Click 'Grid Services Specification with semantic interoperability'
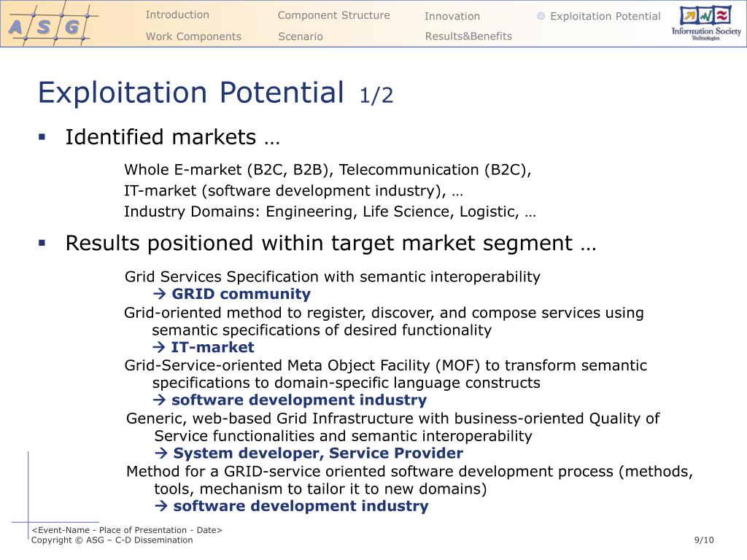Viewport: 747px width, 560px height. click(333, 276)
